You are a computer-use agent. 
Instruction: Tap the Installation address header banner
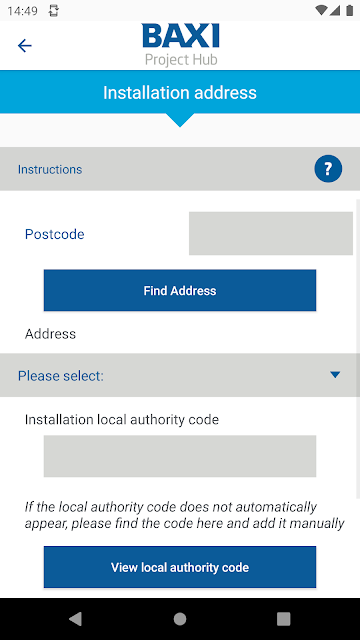[180, 92]
